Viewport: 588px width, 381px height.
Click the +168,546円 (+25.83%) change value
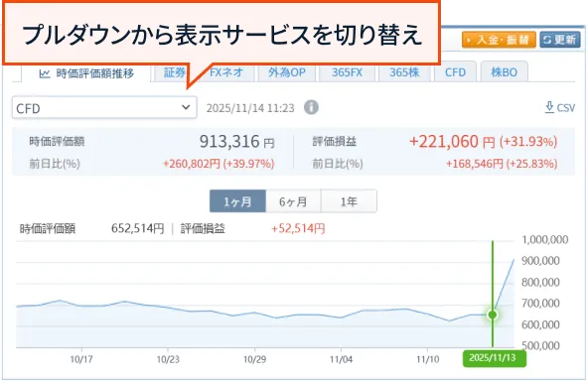[x=502, y=164]
